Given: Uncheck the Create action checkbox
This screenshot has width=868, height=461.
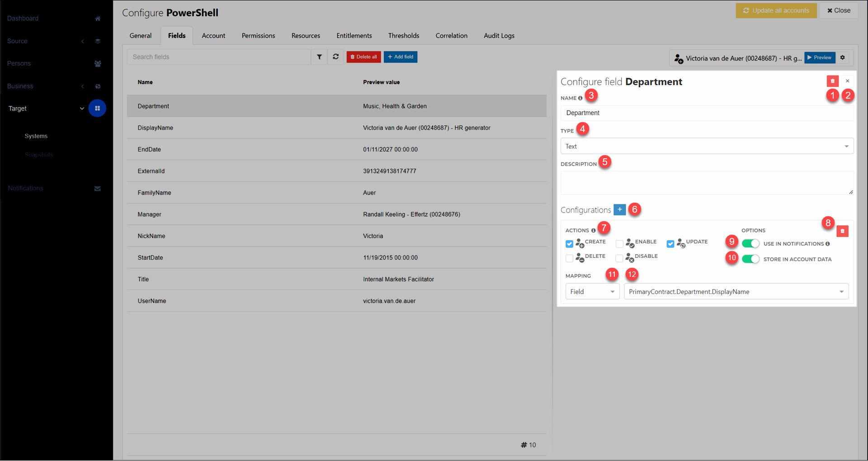Looking at the screenshot, I should [x=569, y=244].
